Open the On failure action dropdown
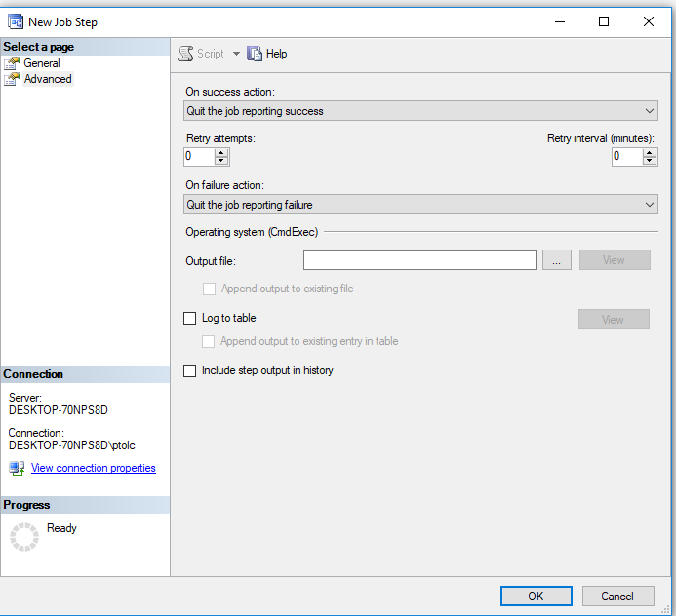 click(420, 205)
